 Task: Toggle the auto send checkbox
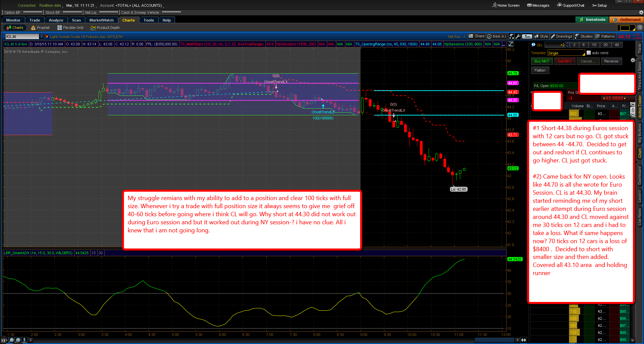point(589,53)
